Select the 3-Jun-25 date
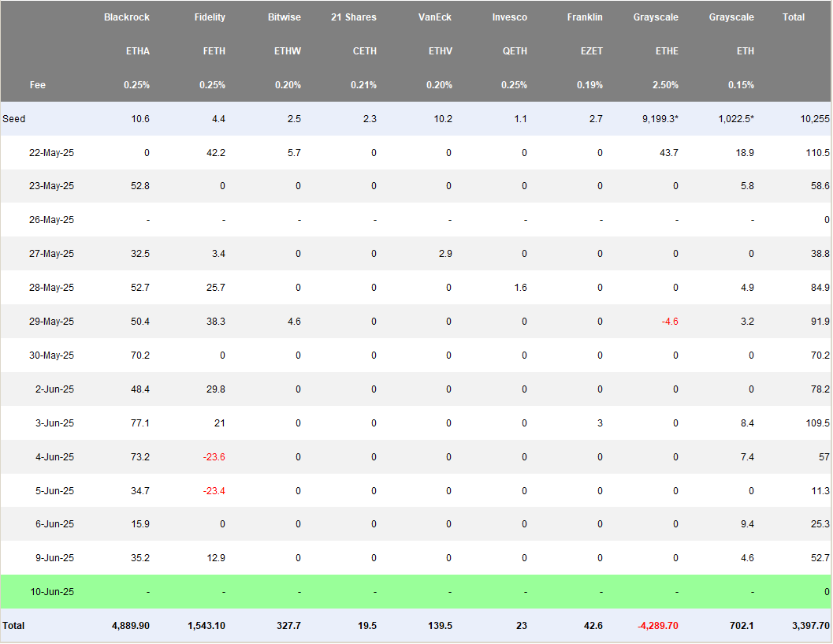The width and height of the screenshot is (833, 644). (54, 423)
